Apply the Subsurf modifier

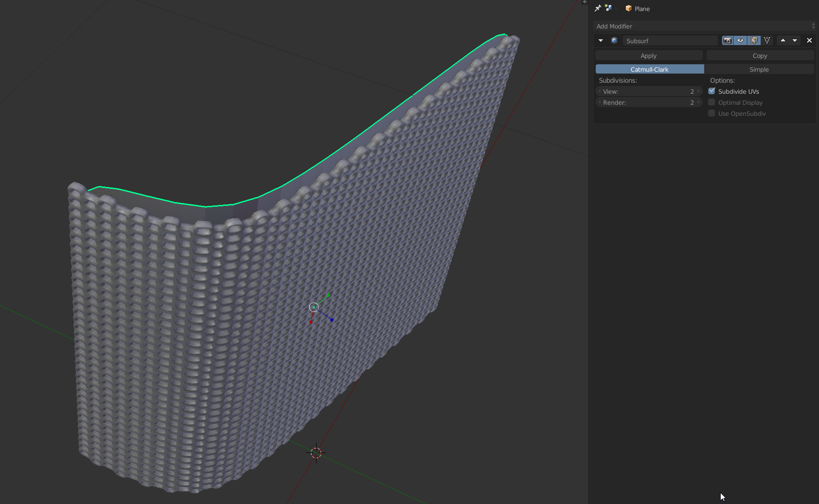click(648, 55)
